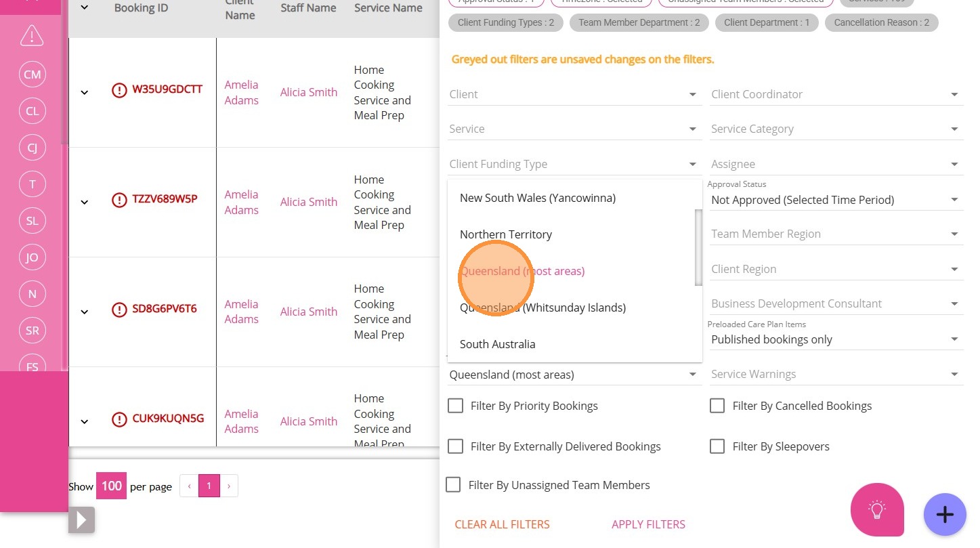The image size is (980, 548).
Task: Open the Client Coordinator dropdown
Action: tap(836, 95)
